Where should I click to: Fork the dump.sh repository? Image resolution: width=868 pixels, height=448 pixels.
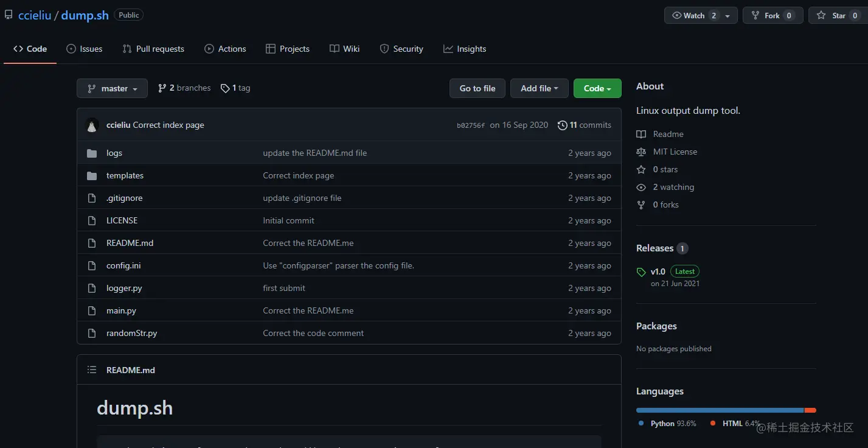pyautogui.click(x=772, y=16)
